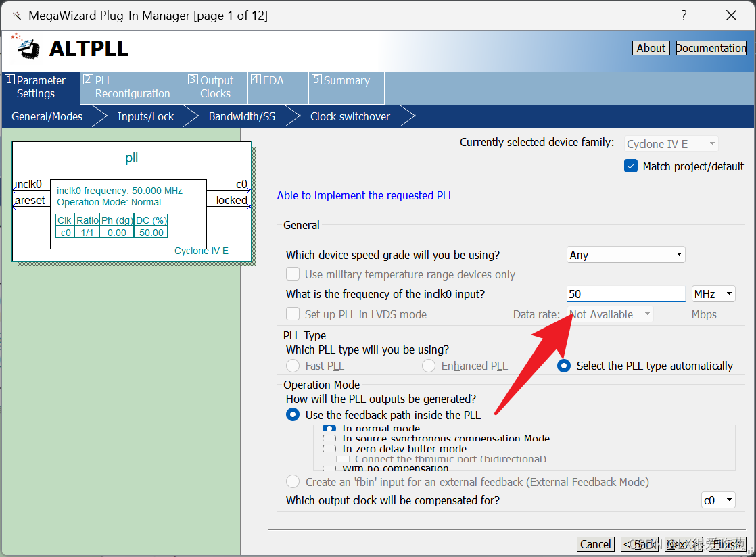Viewport: 756px width, 557px height.
Task: Click the areset port label in diagram
Action: tap(29, 201)
